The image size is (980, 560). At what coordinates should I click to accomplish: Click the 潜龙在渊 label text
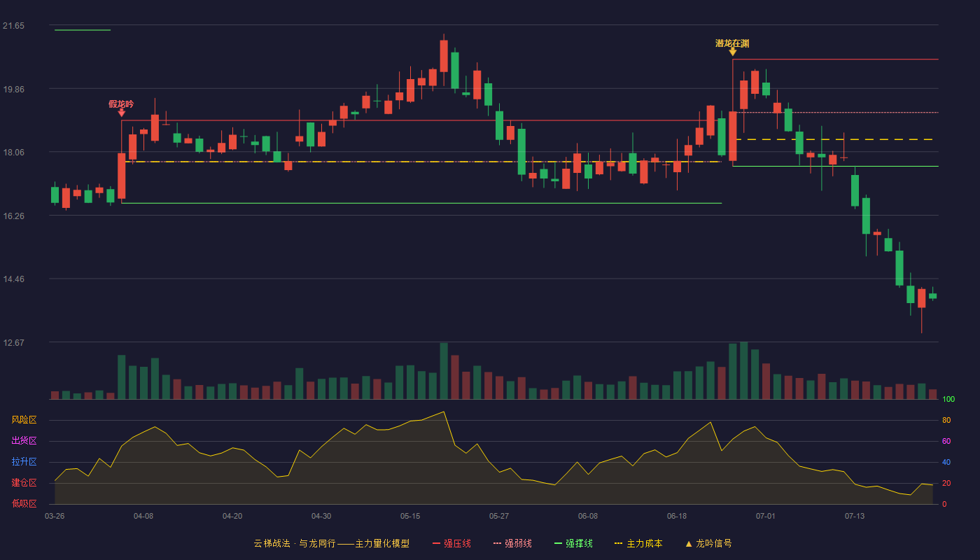[732, 43]
